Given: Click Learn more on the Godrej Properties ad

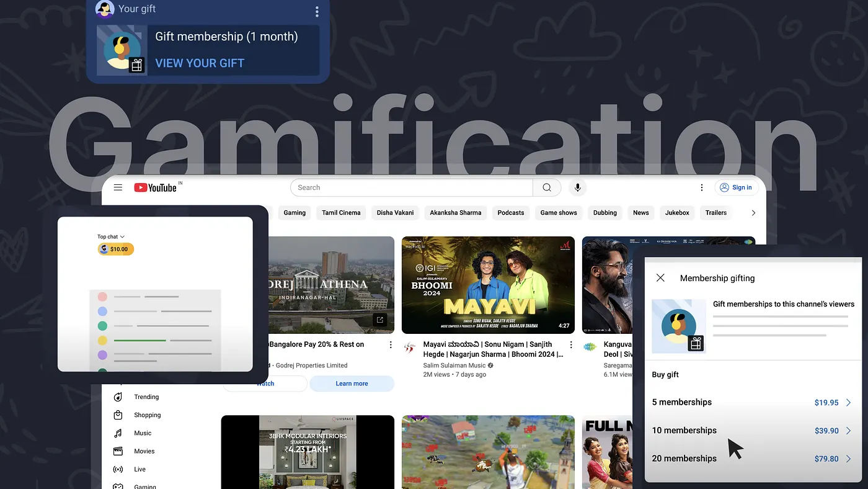Looking at the screenshot, I should coord(352,384).
